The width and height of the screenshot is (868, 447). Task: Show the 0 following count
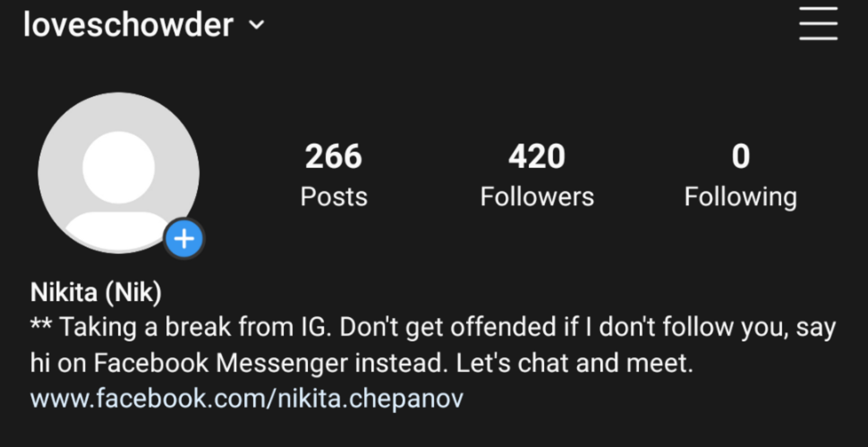click(x=741, y=156)
